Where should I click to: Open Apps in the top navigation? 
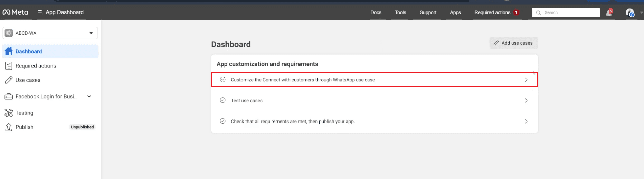click(455, 12)
